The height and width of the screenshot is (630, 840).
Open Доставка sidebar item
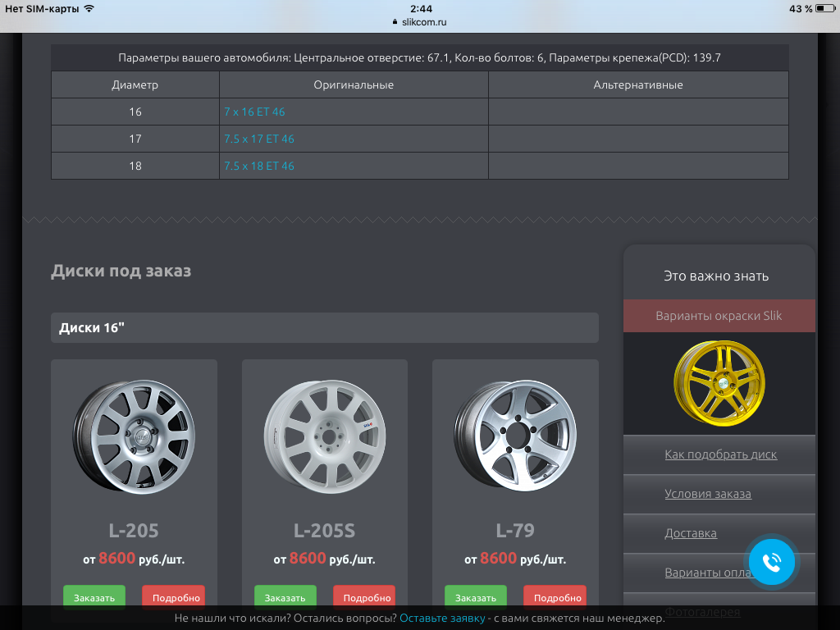690,533
